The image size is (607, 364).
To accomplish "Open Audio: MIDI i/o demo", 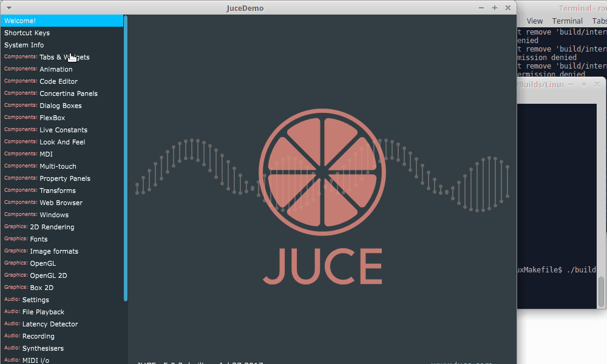I will click(x=62, y=360).
